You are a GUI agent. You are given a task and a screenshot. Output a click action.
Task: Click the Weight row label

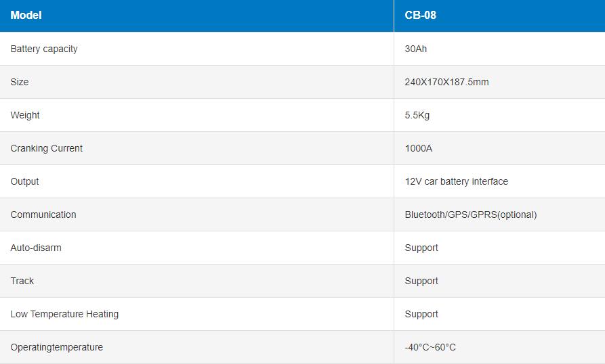[25, 115]
